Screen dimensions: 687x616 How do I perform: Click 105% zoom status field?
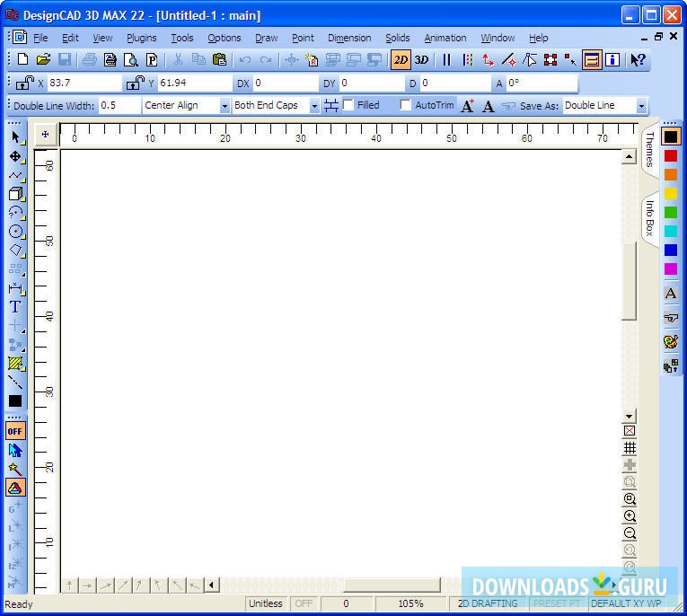click(410, 603)
